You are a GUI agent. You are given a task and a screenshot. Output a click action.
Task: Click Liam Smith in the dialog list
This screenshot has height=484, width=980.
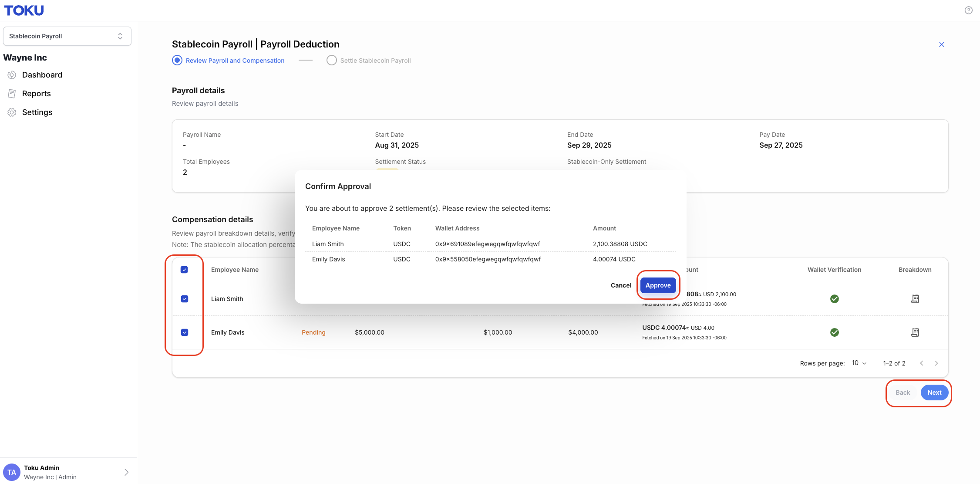click(x=328, y=244)
